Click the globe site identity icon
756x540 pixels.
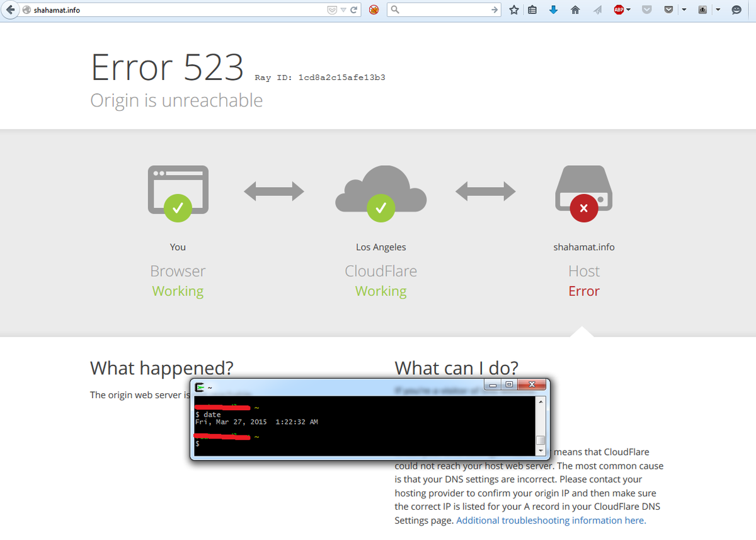tap(26, 10)
